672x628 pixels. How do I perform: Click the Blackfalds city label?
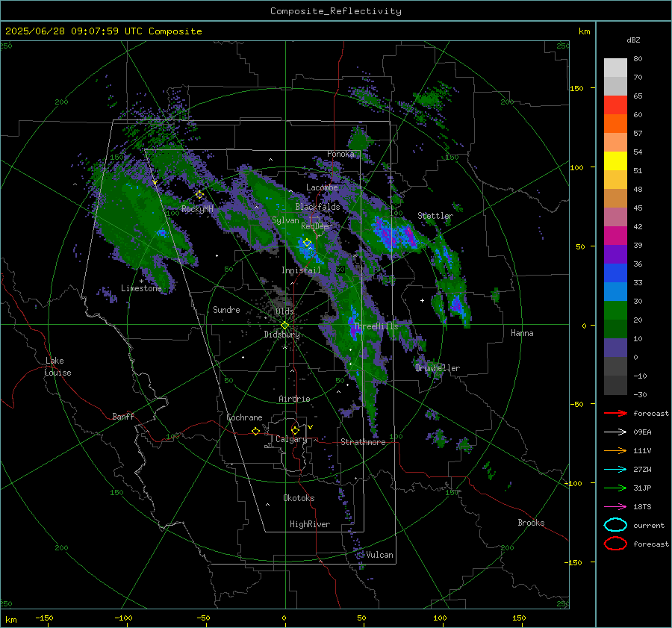317,207
